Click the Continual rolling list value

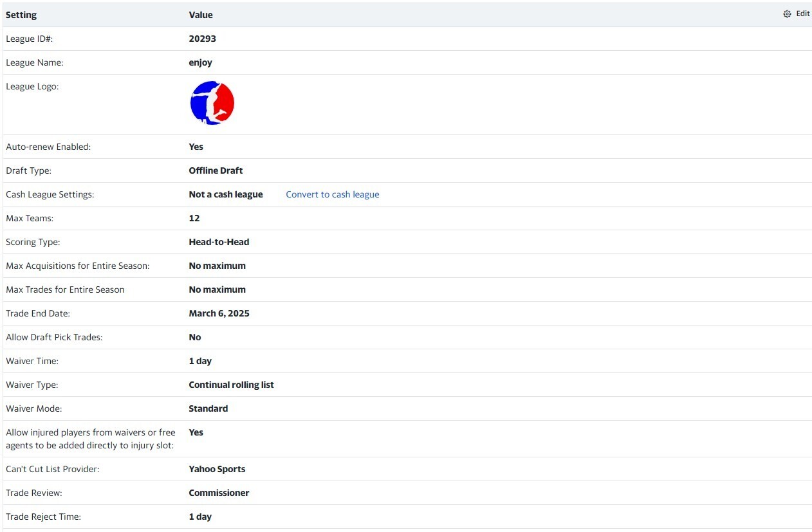click(232, 385)
